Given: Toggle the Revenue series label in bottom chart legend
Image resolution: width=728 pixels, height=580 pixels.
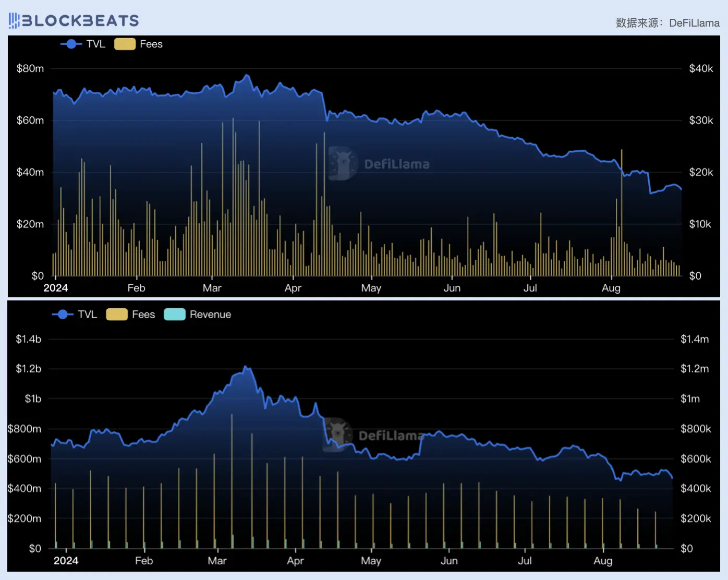Looking at the screenshot, I should (210, 315).
